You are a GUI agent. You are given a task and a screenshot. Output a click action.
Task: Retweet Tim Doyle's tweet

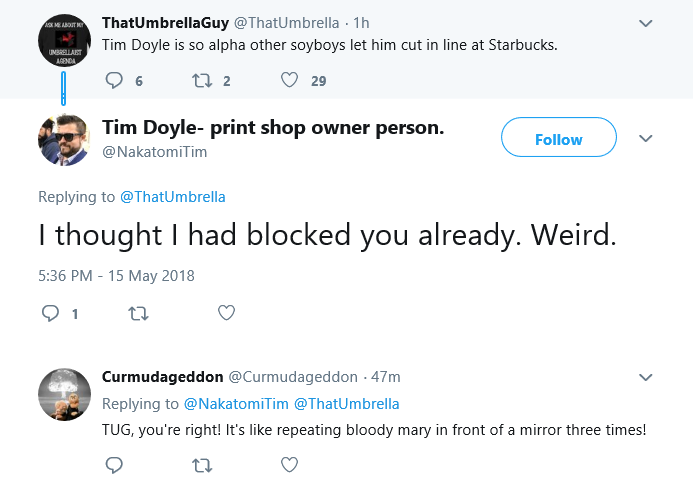point(138,314)
